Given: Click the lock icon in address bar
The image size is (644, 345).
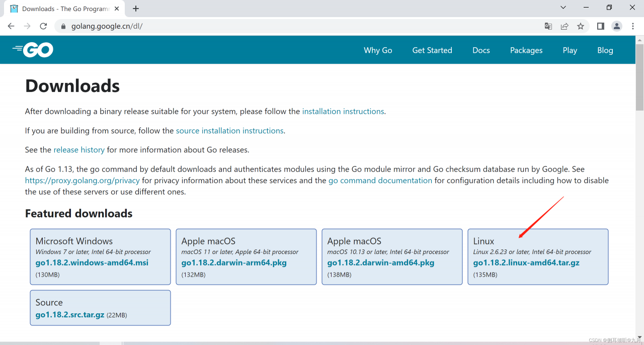Looking at the screenshot, I should (x=63, y=26).
